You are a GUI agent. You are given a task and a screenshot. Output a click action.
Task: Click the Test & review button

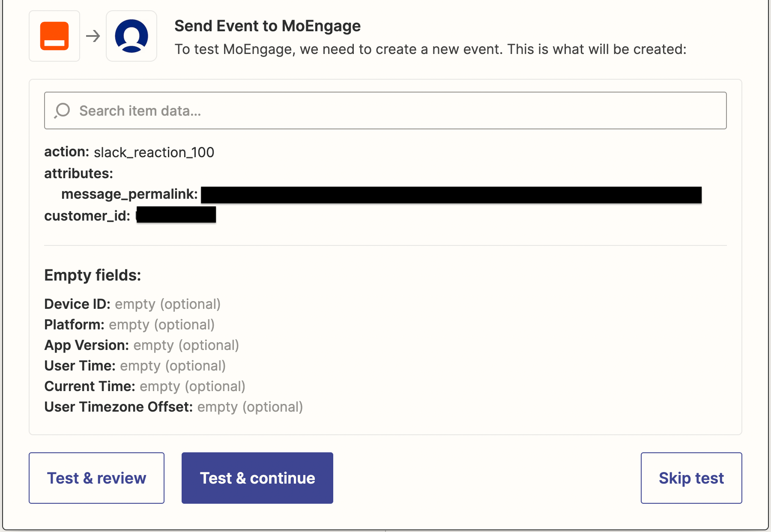tap(96, 478)
